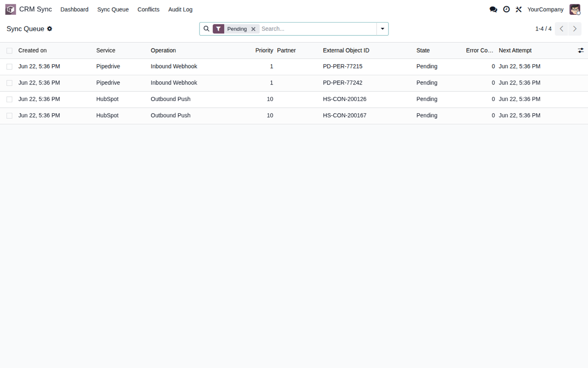Select the PD-PER-77215 row checkbox
The image size is (588, 368).
pyautogui.click(x=9, y=66)
